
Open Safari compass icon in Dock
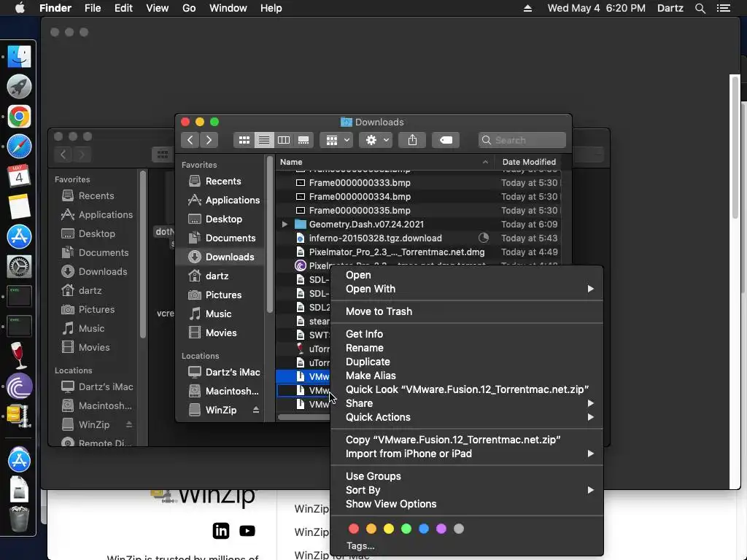[x=19, y=147]
